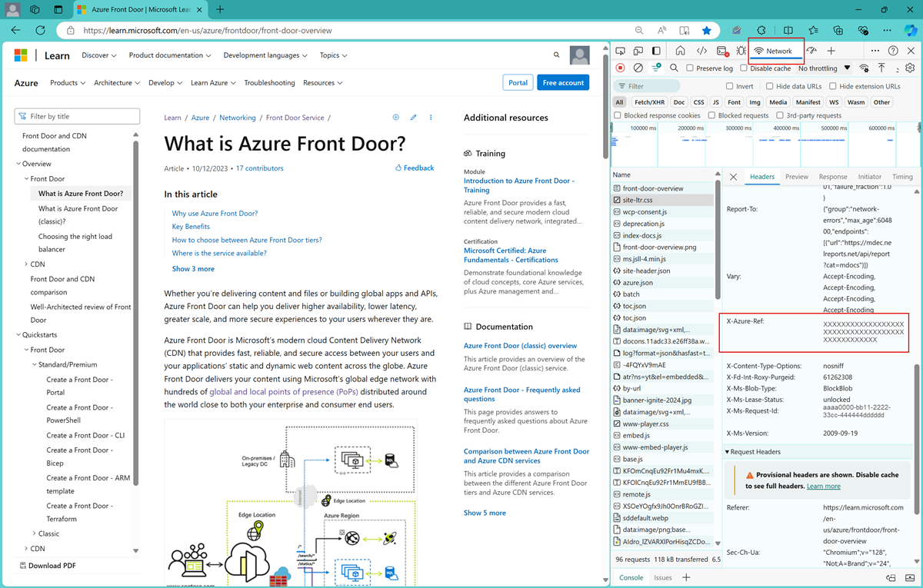
Task: Toggle device emulation icon in DevTools
Action: pyautogui.click(x=637, y=49)
